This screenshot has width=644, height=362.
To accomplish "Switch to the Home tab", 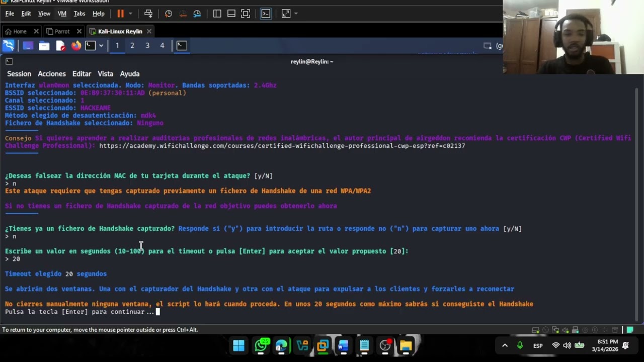I will 20,31.
